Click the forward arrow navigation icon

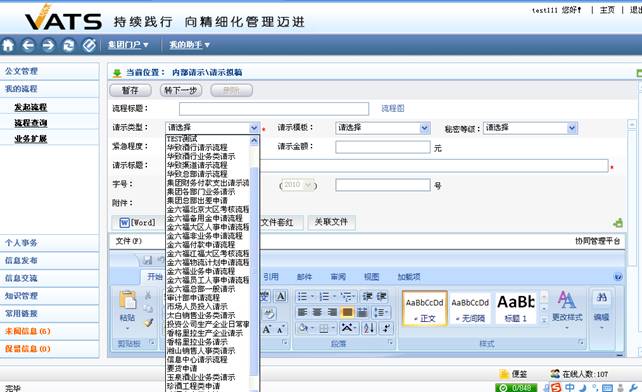pyautogui.click(x=48, y=45)
